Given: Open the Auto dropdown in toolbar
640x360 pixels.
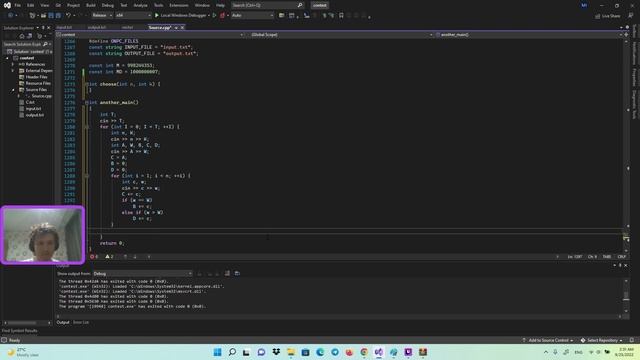Looking at the screenshot, I should pos(252,16).
